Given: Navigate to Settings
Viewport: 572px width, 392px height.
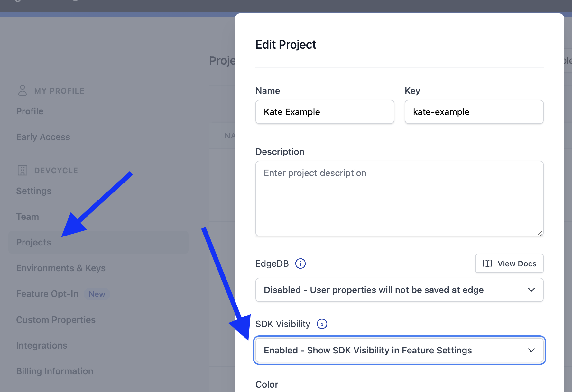Looking at the screenshot, I should click(x=33, y=191).
